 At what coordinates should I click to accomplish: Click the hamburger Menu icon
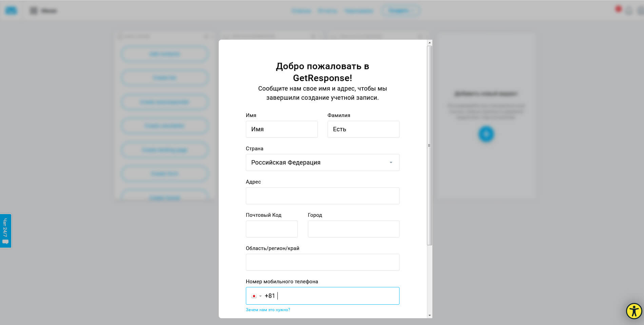point(34,11)
